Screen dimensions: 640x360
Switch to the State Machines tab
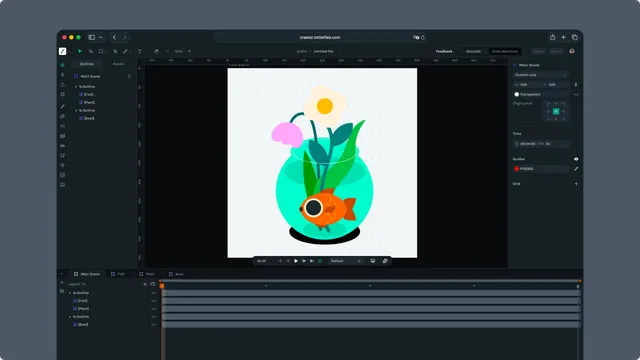pos(504,51)
